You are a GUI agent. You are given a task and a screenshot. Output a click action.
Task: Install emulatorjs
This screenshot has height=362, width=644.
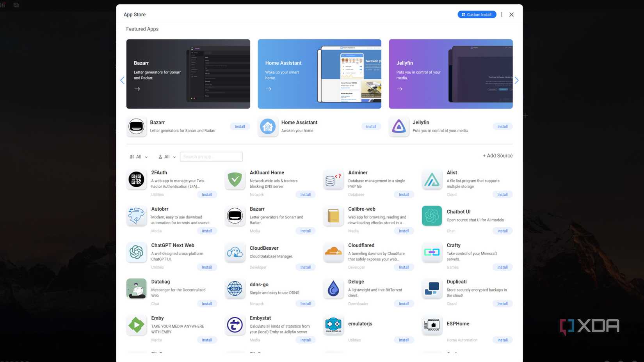click(x=404, y=340)
